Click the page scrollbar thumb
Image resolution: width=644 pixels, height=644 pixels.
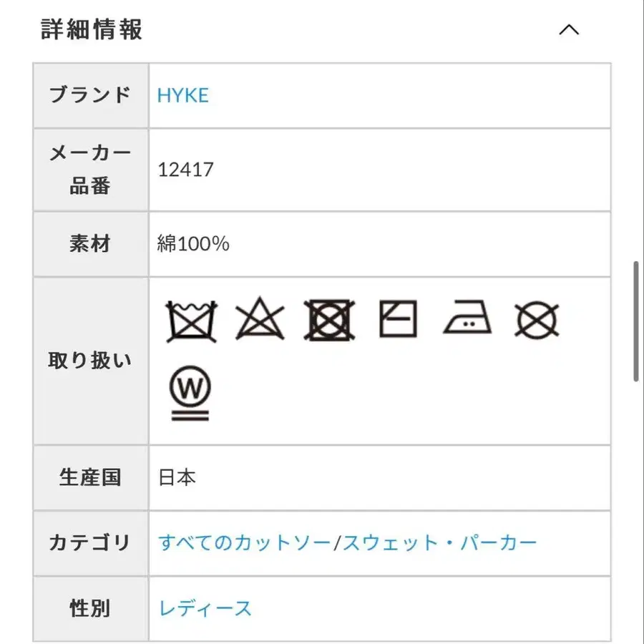point(636,322)
